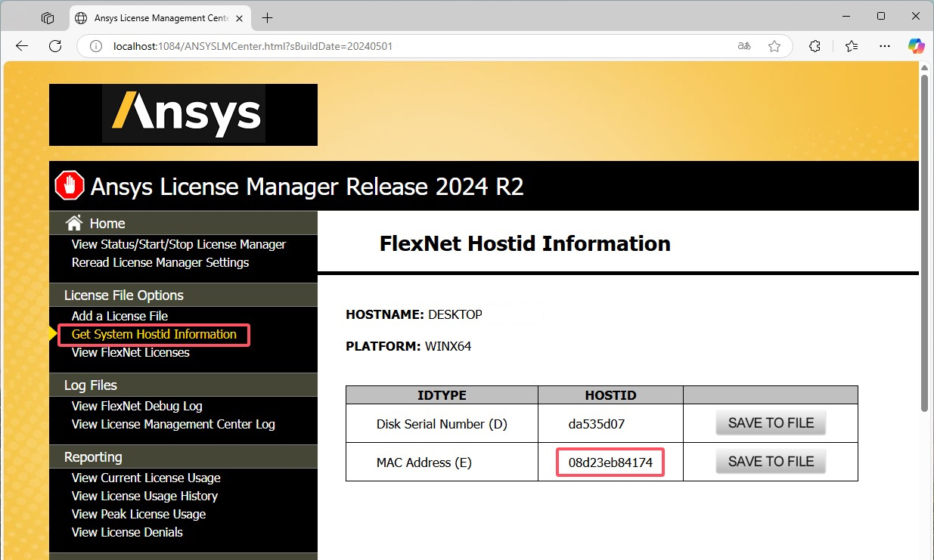This screenshot has height=560, width=934.
Task: Save MAC Address hostid to file
Action: 770,462
